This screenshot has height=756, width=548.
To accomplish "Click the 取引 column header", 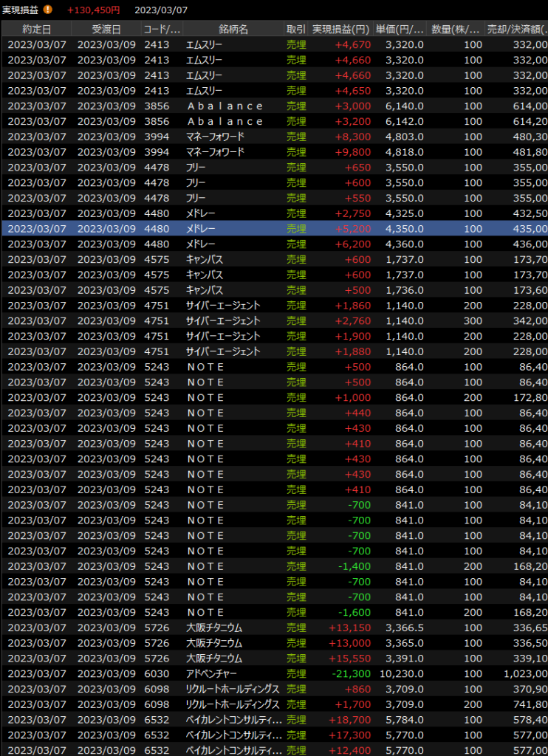I will pyautogui.click(x=295, y=29).
